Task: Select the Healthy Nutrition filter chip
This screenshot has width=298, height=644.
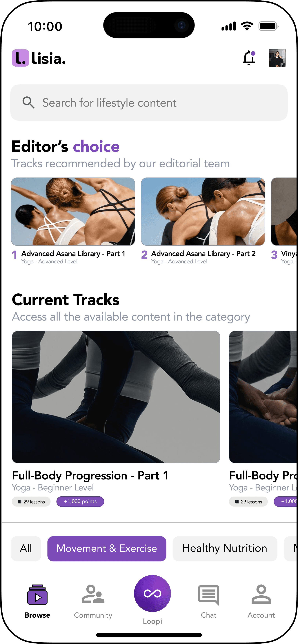Action: [225, 548]
